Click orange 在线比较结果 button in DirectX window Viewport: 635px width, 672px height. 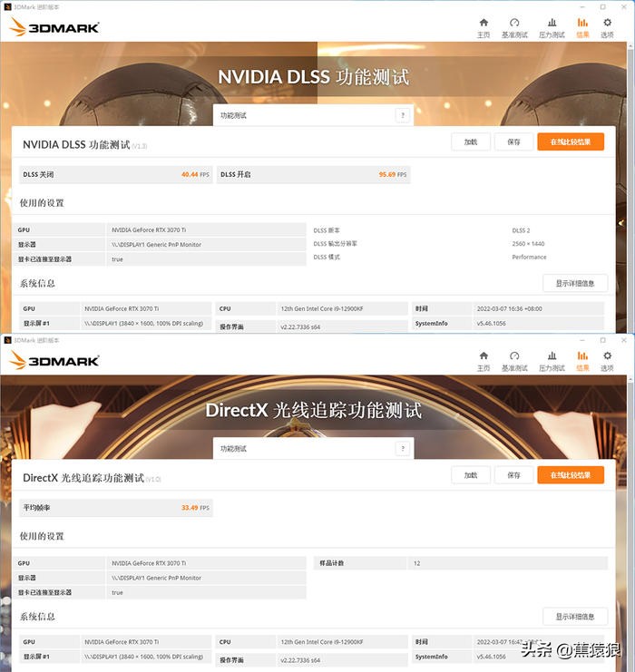[571, 475]
